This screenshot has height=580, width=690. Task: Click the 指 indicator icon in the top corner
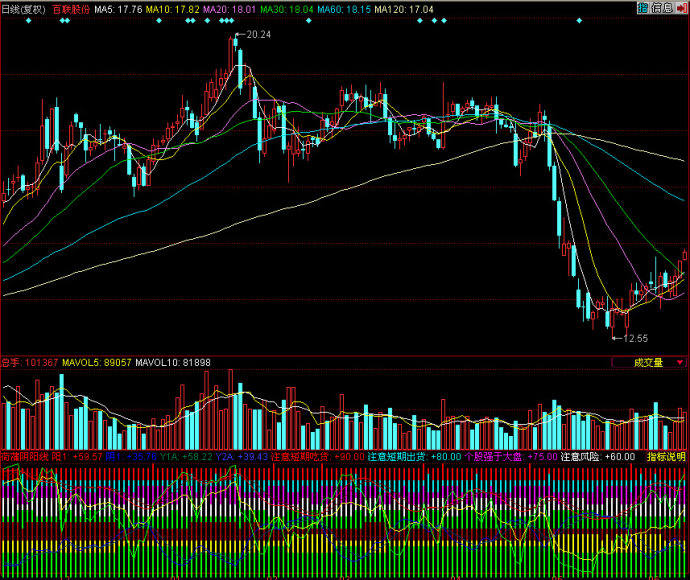pos(642,7)
